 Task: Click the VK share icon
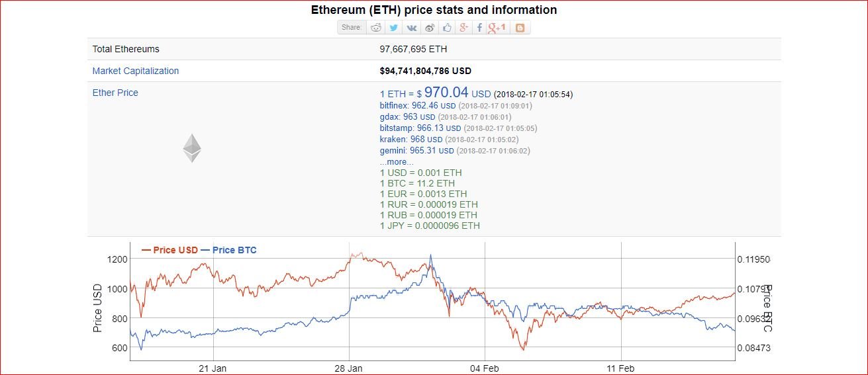(412, 28)
